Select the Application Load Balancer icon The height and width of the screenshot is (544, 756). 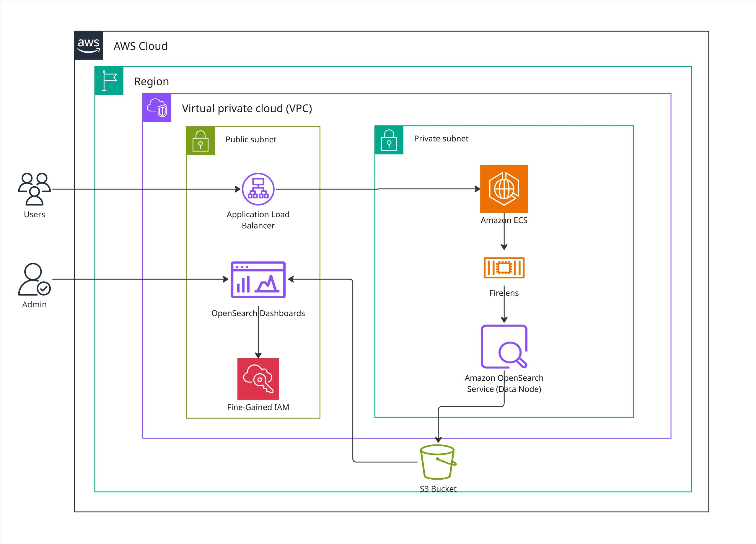point(258,189)
